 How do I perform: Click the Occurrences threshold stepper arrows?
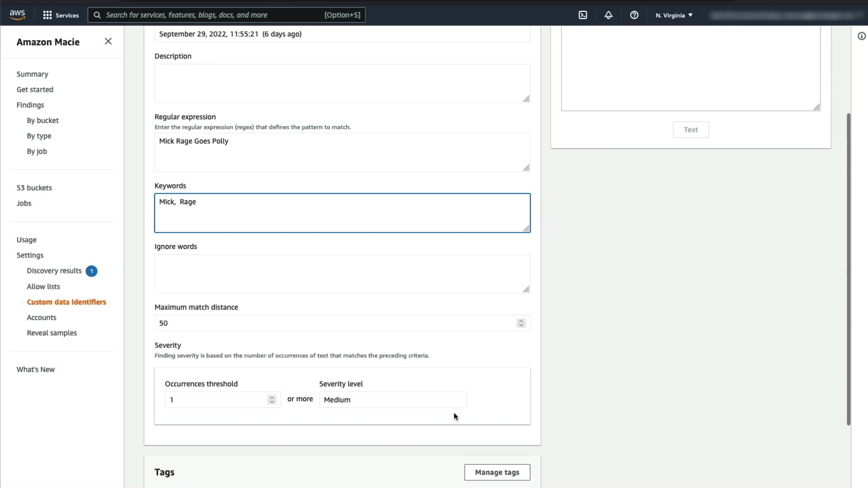(272, 400)
